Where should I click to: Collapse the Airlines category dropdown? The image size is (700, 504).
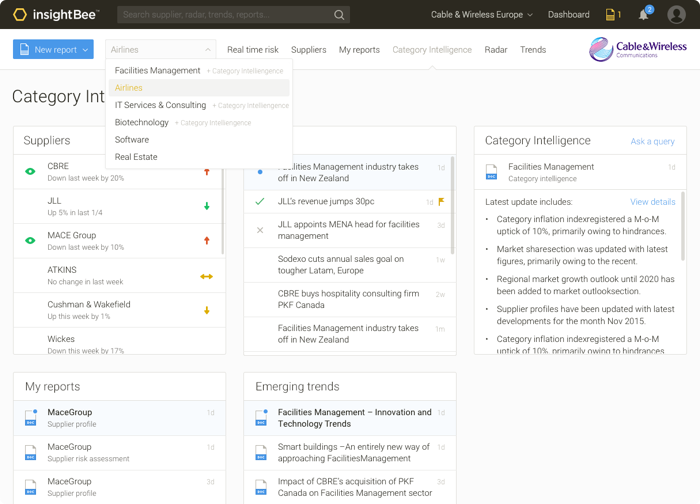(208, 50)
